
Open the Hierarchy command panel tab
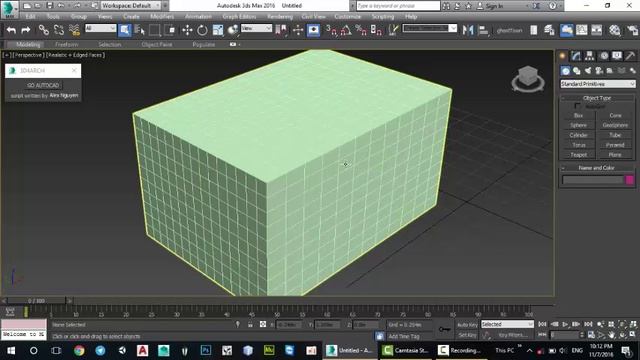pos(589,56)
